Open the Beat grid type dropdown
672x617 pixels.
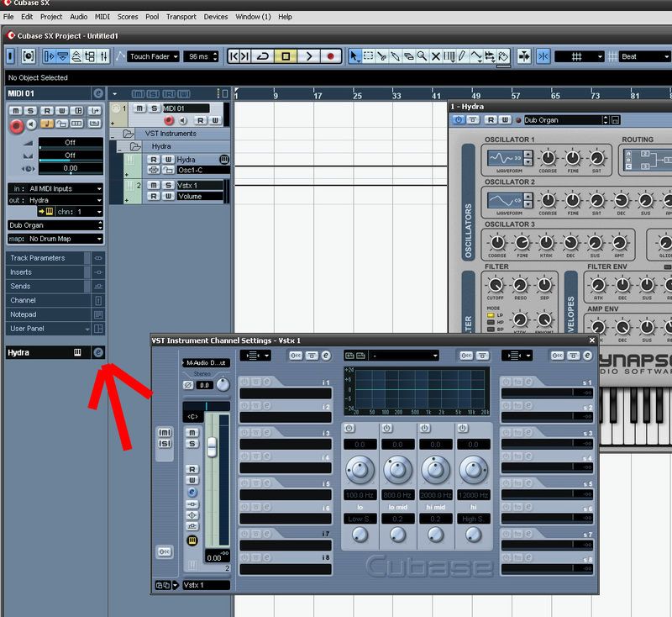tap(644, 56)
